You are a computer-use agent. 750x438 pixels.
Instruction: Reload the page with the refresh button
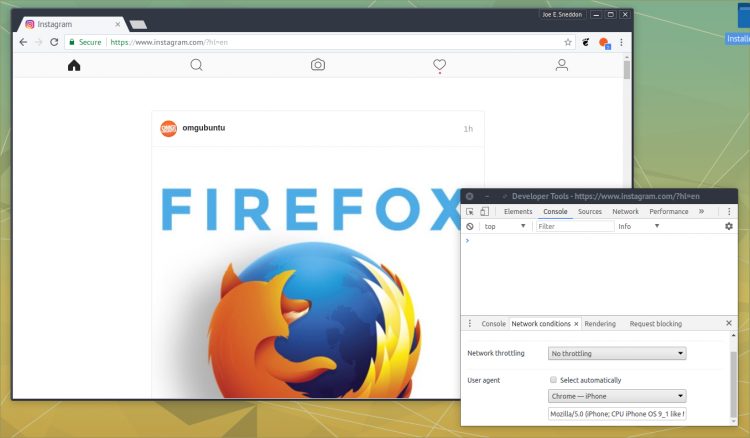[x=54, y=42]
